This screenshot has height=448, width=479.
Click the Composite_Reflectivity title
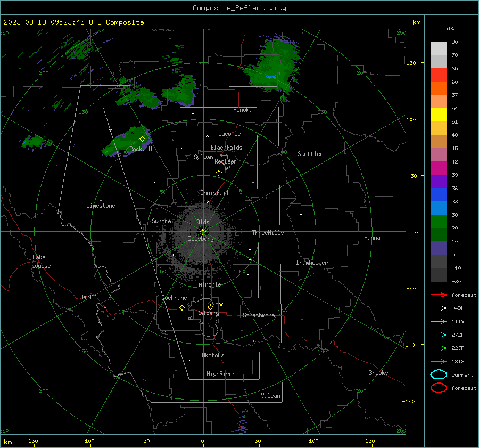240,8
